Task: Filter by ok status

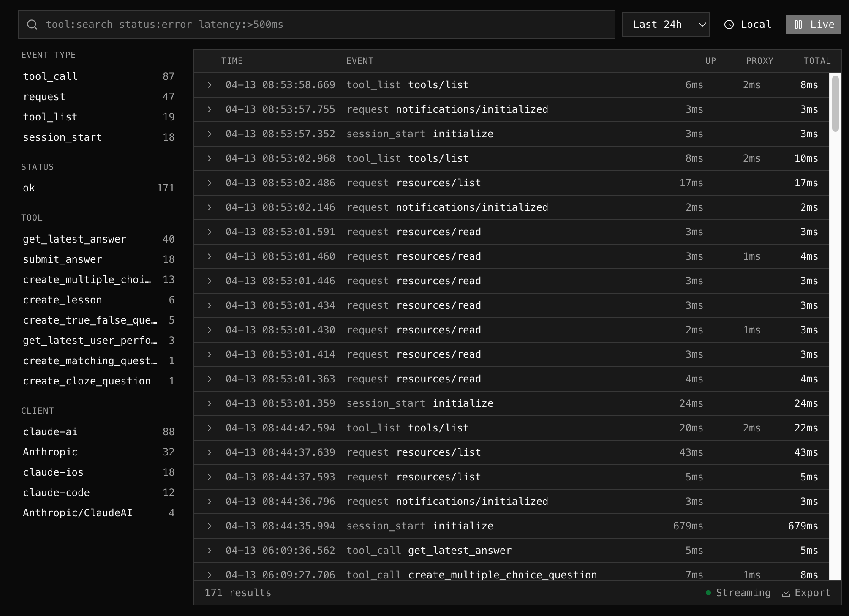Action: pos(98,188)
